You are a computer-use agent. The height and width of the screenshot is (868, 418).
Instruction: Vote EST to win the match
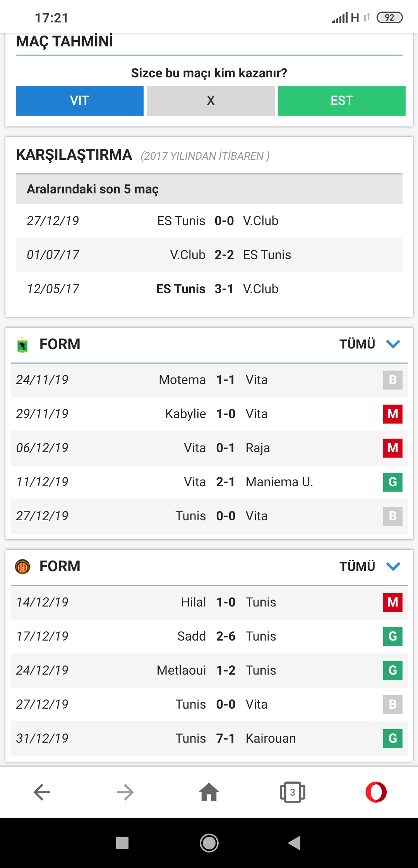(x=342, y=101)
